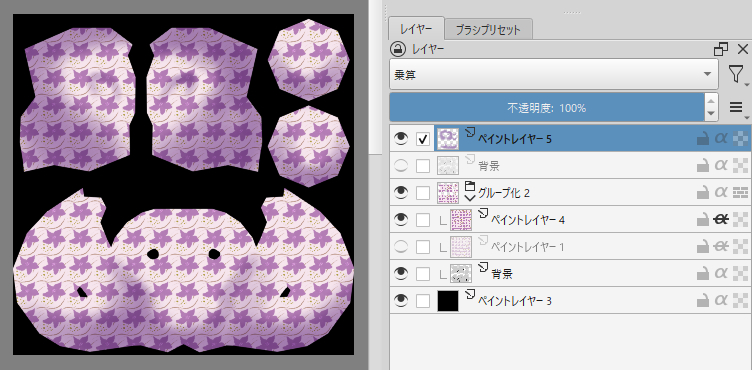Click the thumbnail of ペイントレイヤー 5
Image resolution: width=752 pixels, height=370 pixels.
[x=448, y=139]
